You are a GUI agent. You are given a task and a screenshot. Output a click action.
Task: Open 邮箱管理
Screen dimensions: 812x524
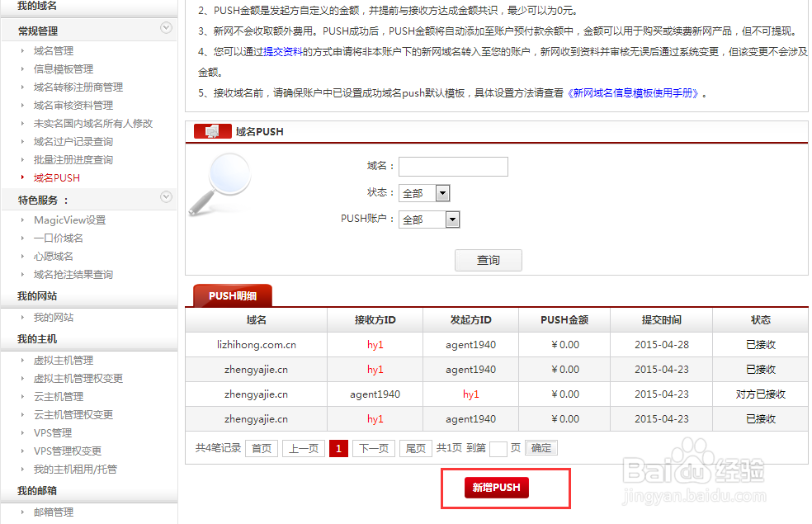54,512
